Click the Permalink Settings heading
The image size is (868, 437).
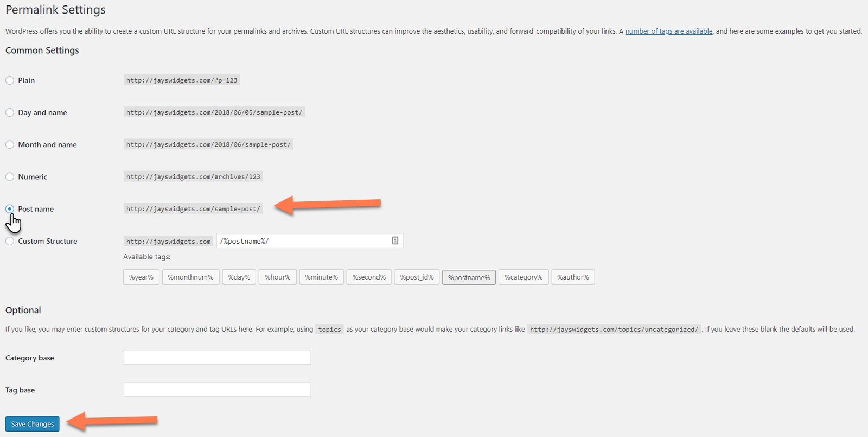point(55,10)
